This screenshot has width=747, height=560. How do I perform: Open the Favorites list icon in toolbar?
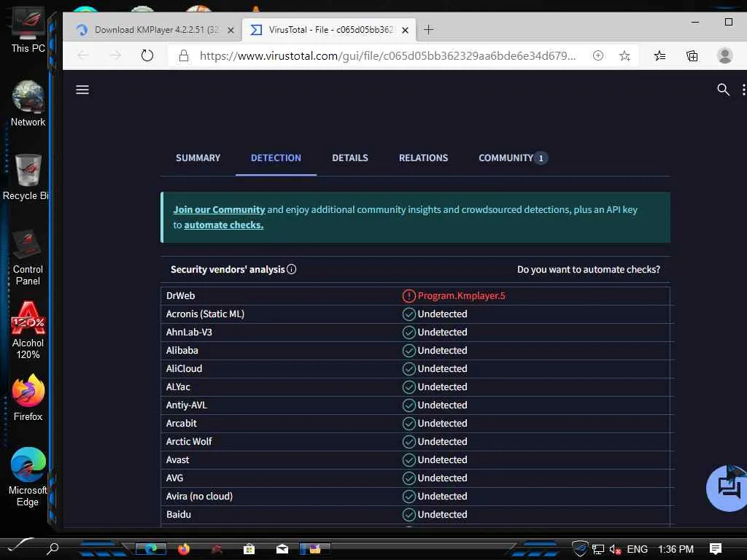[x=659, y=55]
